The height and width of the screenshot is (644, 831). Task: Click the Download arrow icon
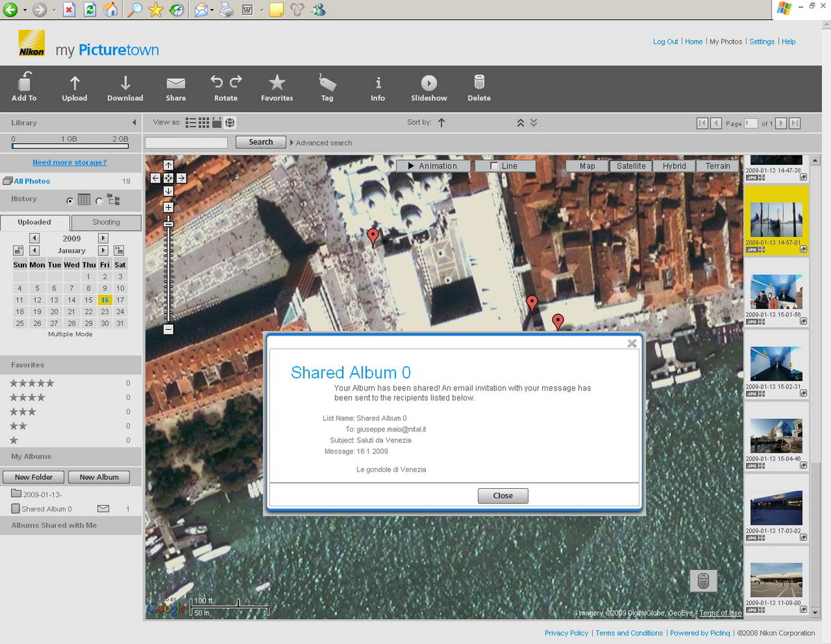coord(125,83)
